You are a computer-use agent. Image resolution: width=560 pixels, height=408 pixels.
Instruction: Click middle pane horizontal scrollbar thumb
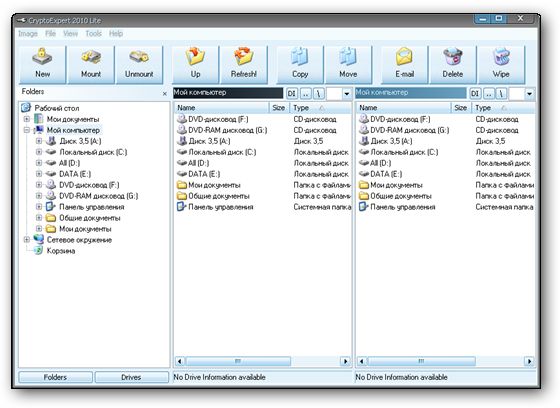pos(238,361)
